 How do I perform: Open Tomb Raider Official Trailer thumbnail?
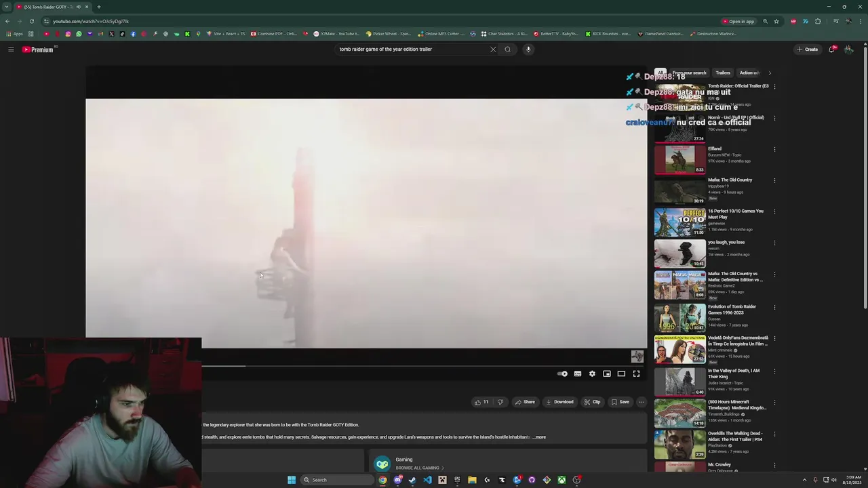click(x=679, y=98)
